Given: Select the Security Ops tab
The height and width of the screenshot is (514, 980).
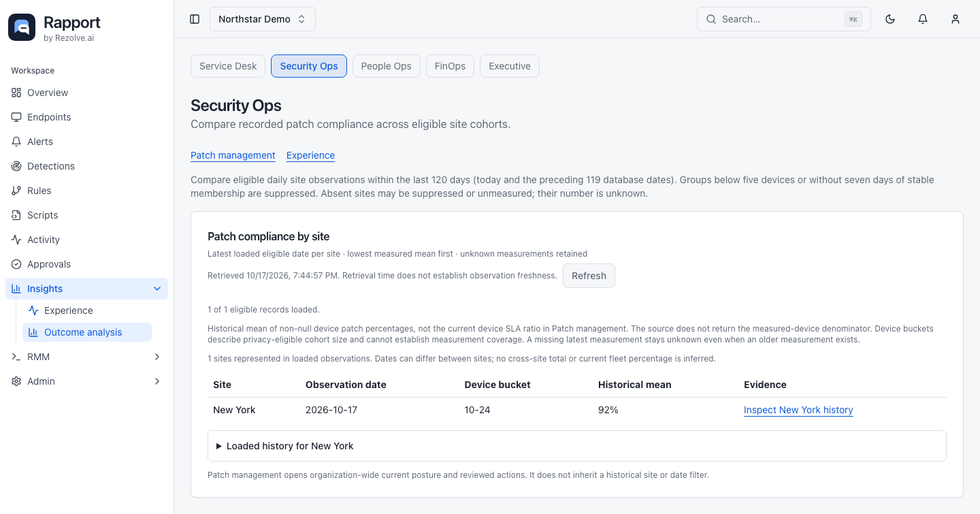Looking at the screenshot, I should 309,66.
